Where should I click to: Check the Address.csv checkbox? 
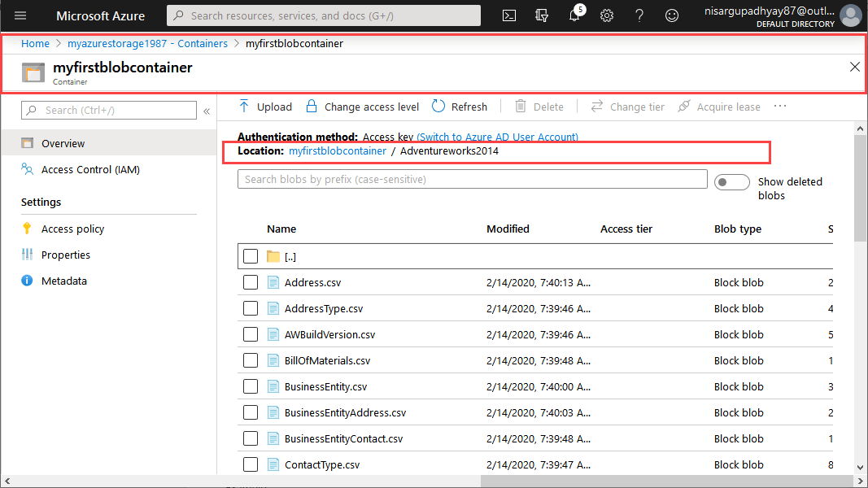click(251, 282)
